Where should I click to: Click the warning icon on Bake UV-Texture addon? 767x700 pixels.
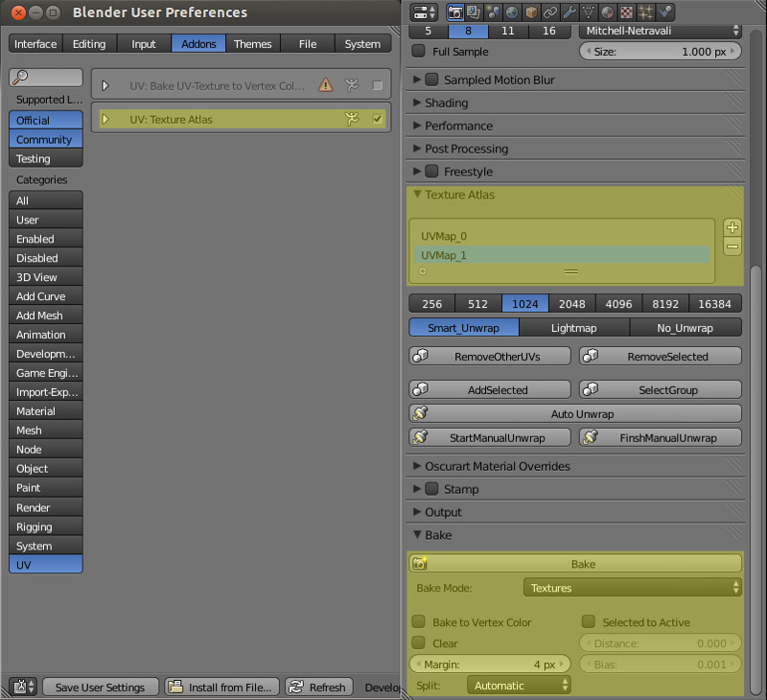click(326, 85)
